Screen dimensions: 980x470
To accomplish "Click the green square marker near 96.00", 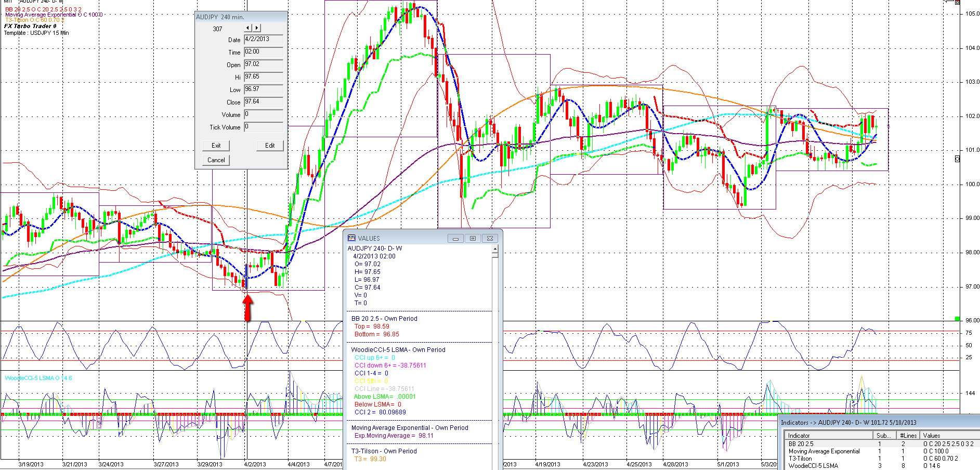I will 957,319.
